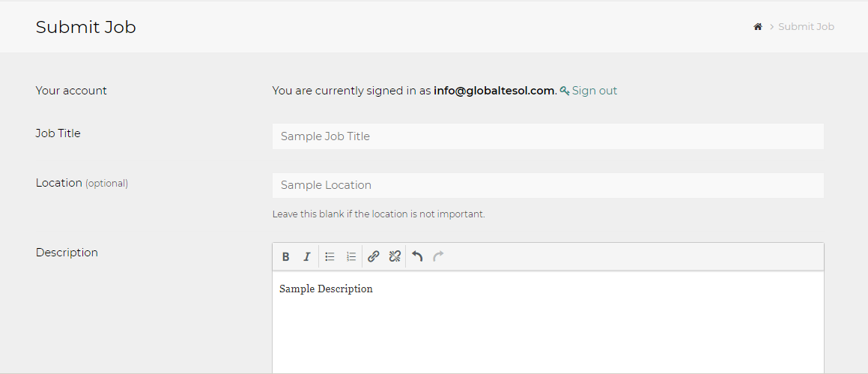Toggle italic formatting in description editor
Viewport: 868px width, 374px height.
[306, 257]
